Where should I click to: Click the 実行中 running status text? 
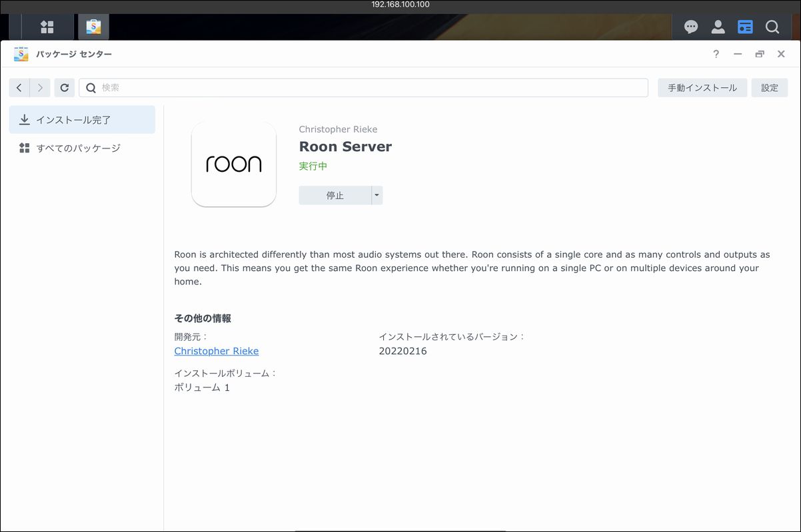pos(313,166)
